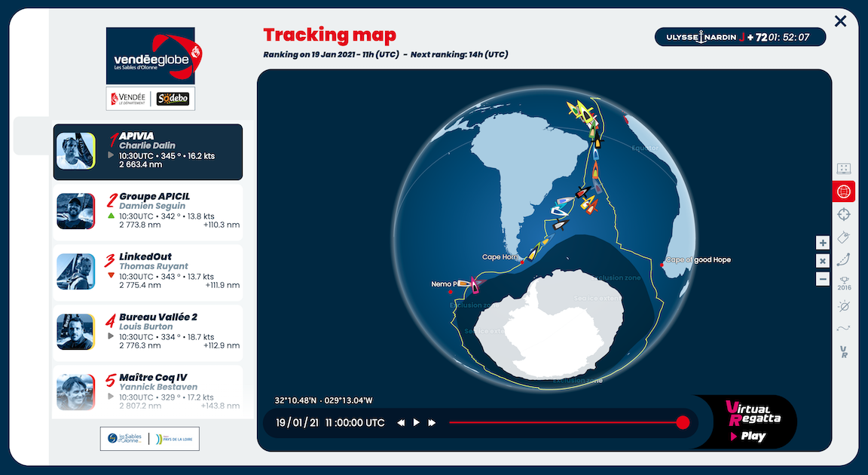
Task: Click Charlie Dalin's skipper photo
Action: click(76, 151)
